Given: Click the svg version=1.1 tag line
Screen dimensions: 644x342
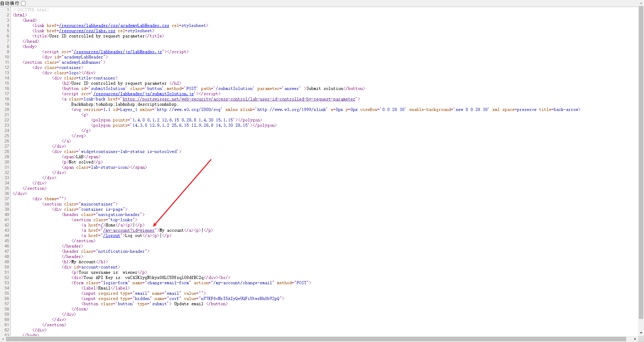Looking at the screenshot, I should pyautogui.click(x=326, y=110).
